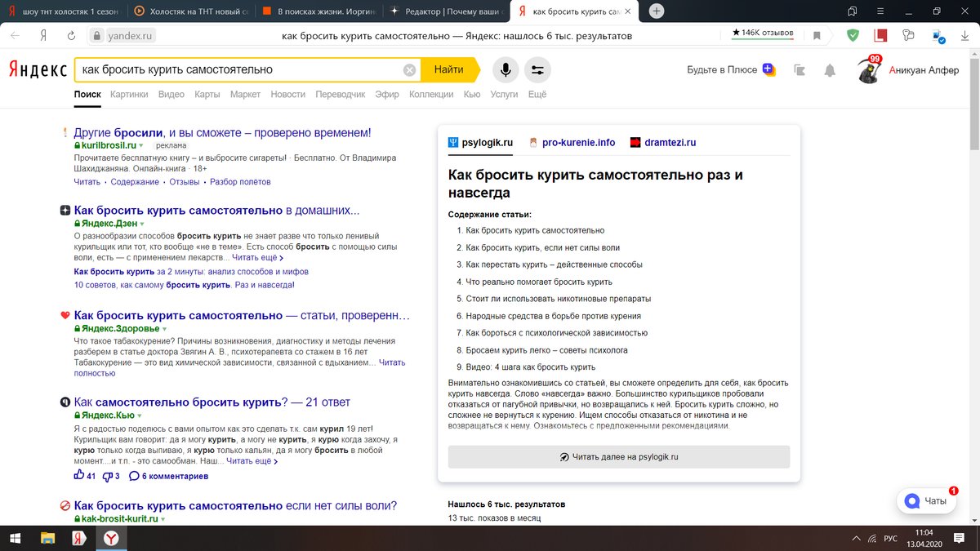The image size is (980, 551).
Task: Open 'Разбор полётов' sitelink
Action: [240, 182]
